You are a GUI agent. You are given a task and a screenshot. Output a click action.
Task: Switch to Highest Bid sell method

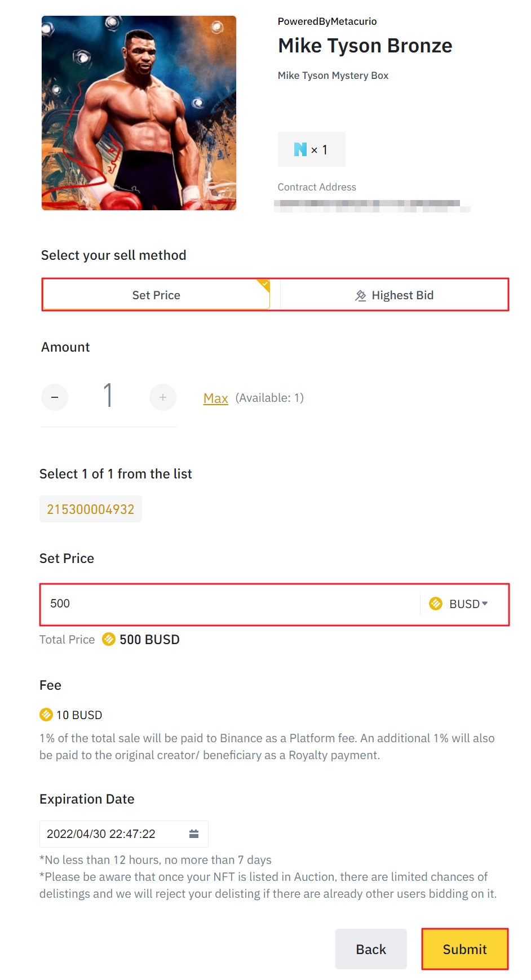[x=395, y=295]
